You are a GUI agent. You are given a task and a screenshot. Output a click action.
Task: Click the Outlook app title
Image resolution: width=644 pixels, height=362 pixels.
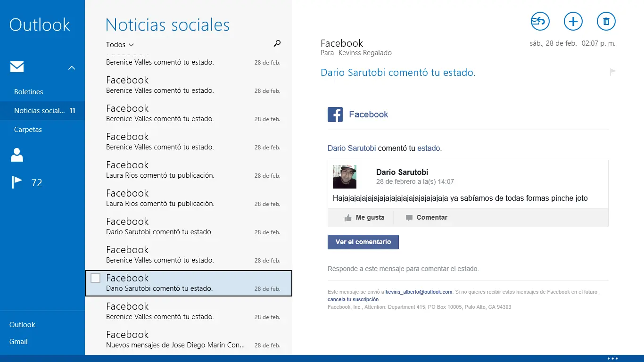pos(40,25)
